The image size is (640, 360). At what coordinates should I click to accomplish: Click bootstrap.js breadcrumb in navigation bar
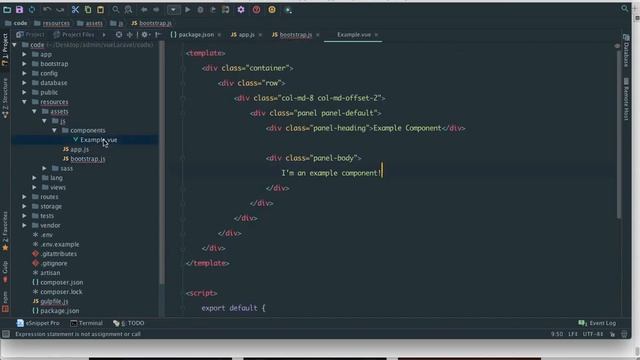151,23
